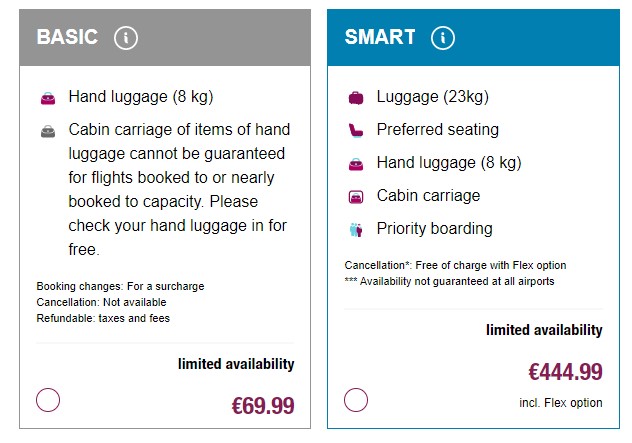The height and width of the screenshot is (443, 632).
Task: Open the SMART fare info icon
Action: pyautogui.click(x=442, y=38)
